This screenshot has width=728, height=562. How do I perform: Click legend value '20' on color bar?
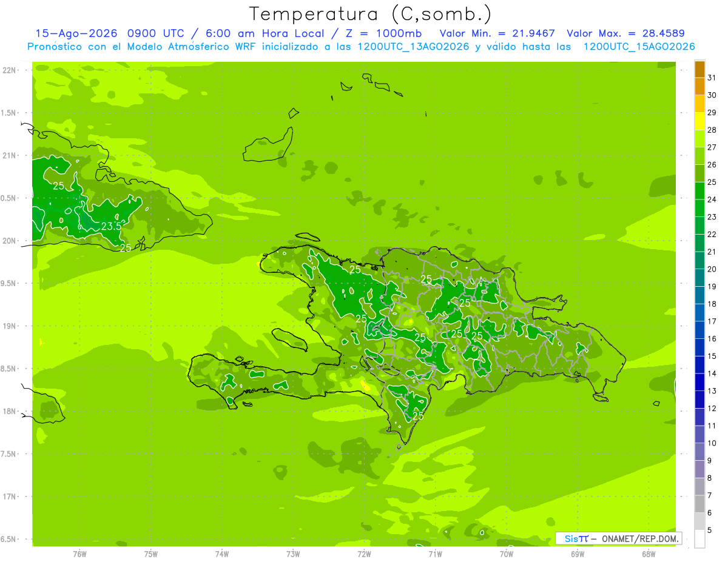[712, 269]
